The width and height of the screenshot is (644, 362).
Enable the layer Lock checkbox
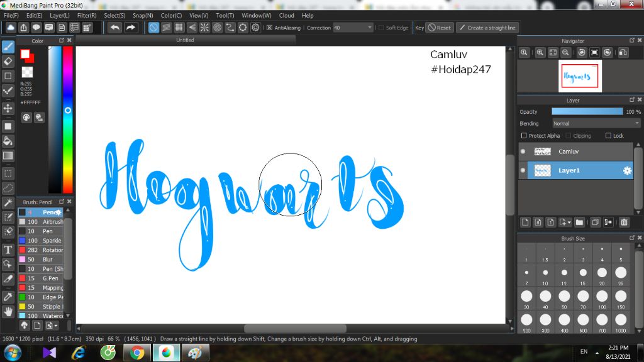[608, 136]
